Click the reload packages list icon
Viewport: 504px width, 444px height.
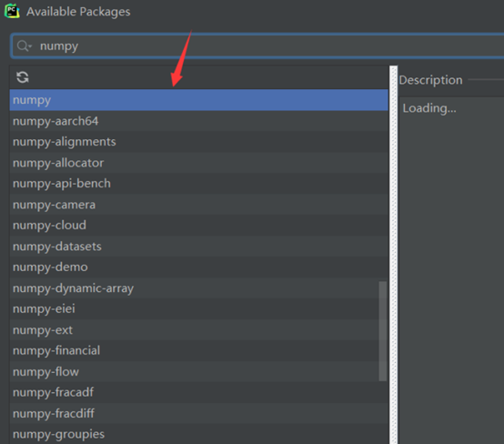[22, 77]
